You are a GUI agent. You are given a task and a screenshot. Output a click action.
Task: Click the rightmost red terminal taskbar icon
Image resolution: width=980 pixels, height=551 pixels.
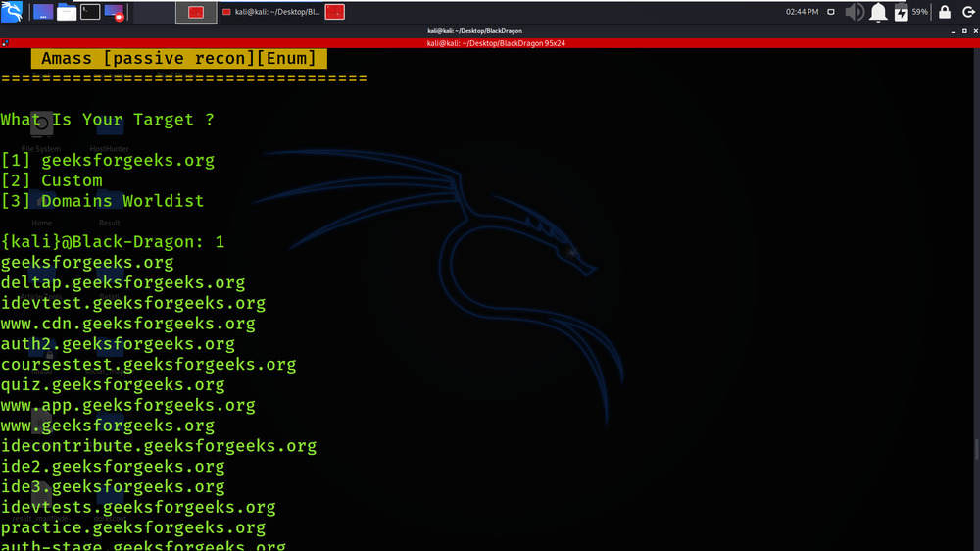pyautogui.click(x=335, y=12)
